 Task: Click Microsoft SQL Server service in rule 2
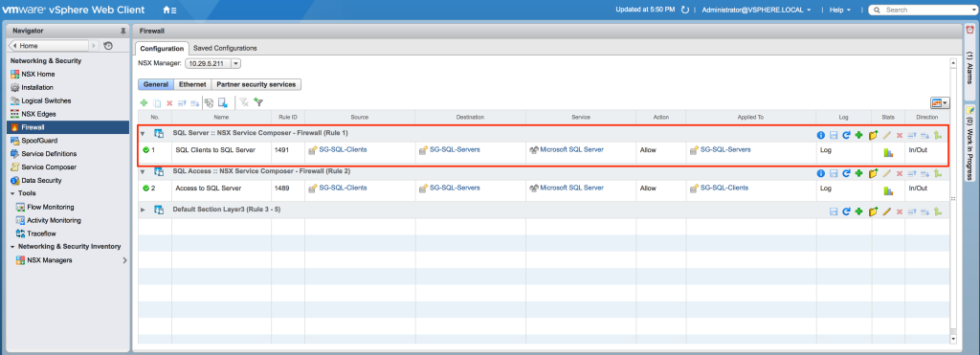point(571,189)
